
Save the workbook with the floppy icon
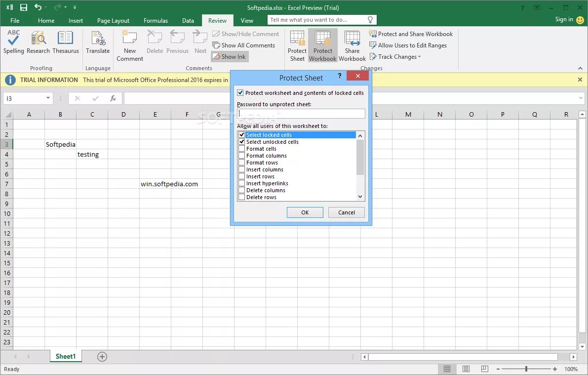[24, 7]
